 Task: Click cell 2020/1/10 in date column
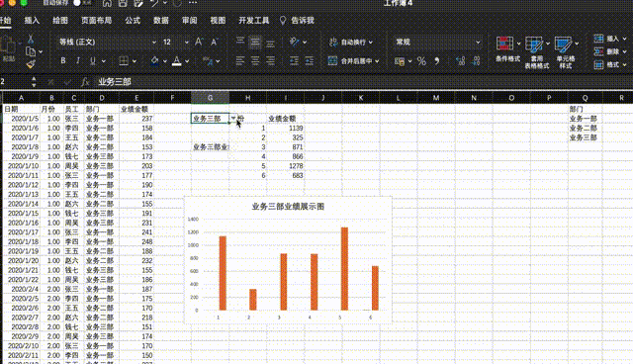click(x=23, y=166)
